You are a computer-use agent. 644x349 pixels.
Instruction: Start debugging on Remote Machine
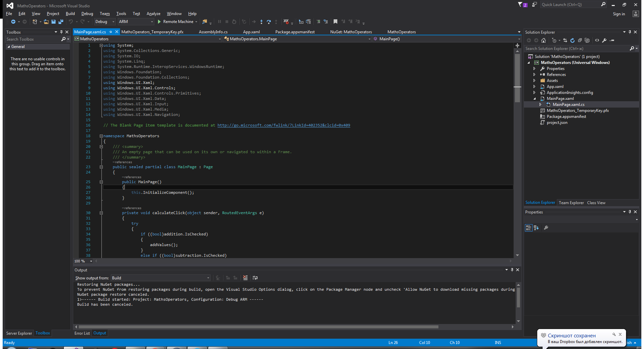(x=175, y=22)
